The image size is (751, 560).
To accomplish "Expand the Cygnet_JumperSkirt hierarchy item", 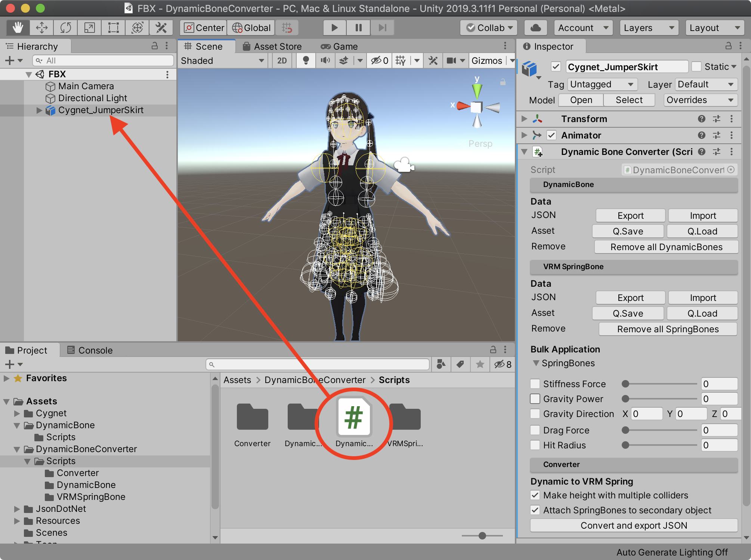I will click(39, 110).
